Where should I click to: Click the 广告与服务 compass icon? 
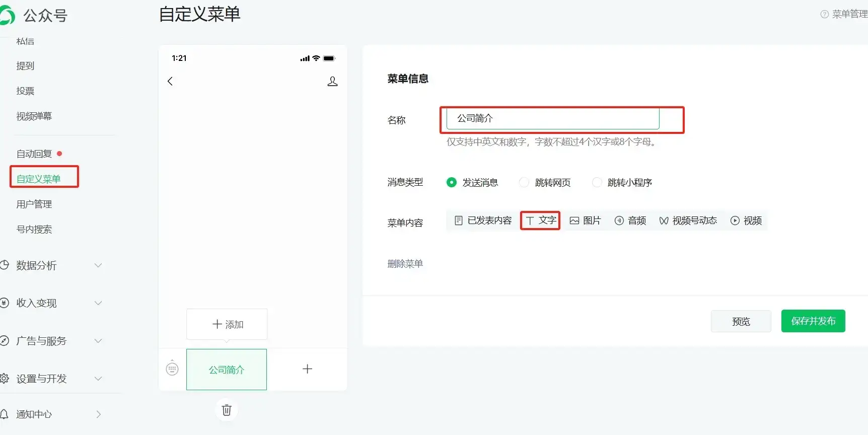point(4,340)
